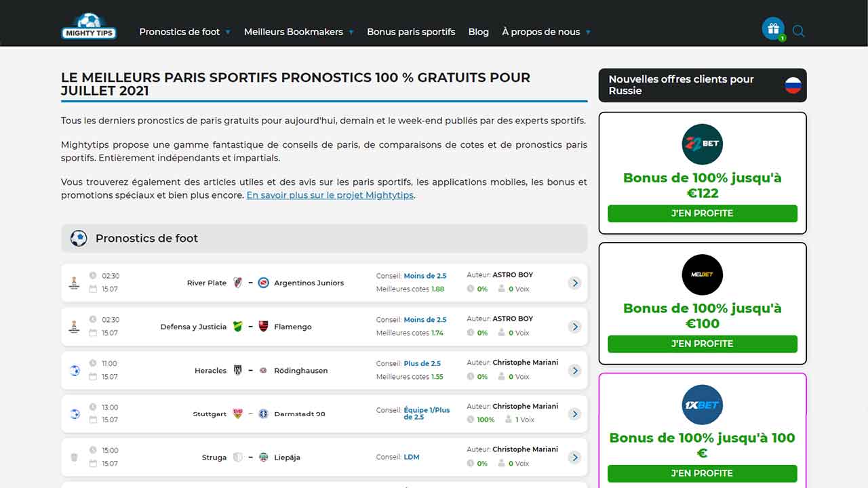Click J'EN PROFITE under Melbet bonus
The image size is (868, 488).
[703, 344]
